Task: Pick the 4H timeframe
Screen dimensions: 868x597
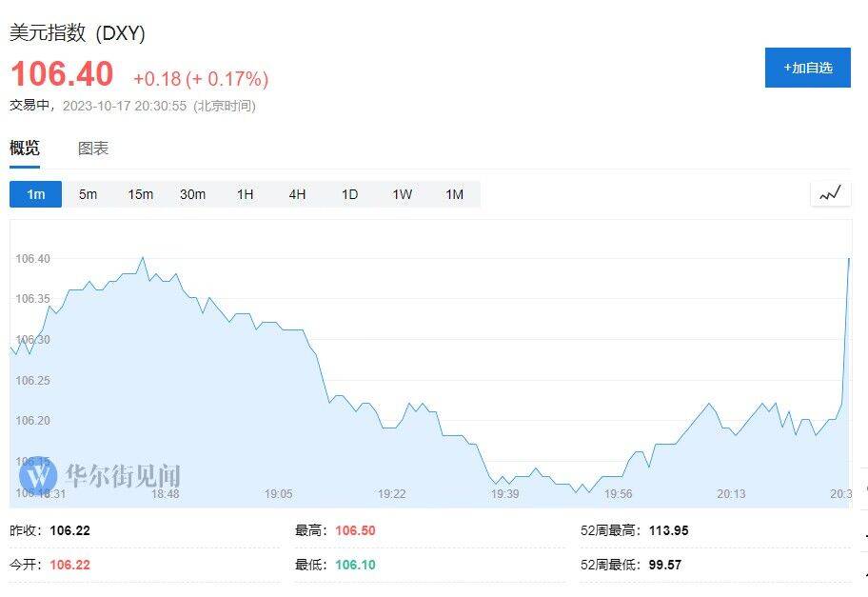Action: point(297,194)
